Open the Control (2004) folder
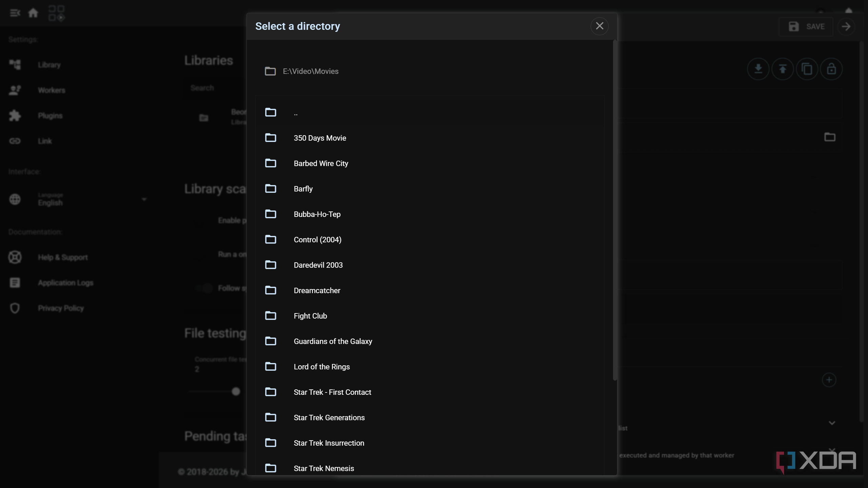The width and height of the screenshot is (868, 488). (430, 240)
